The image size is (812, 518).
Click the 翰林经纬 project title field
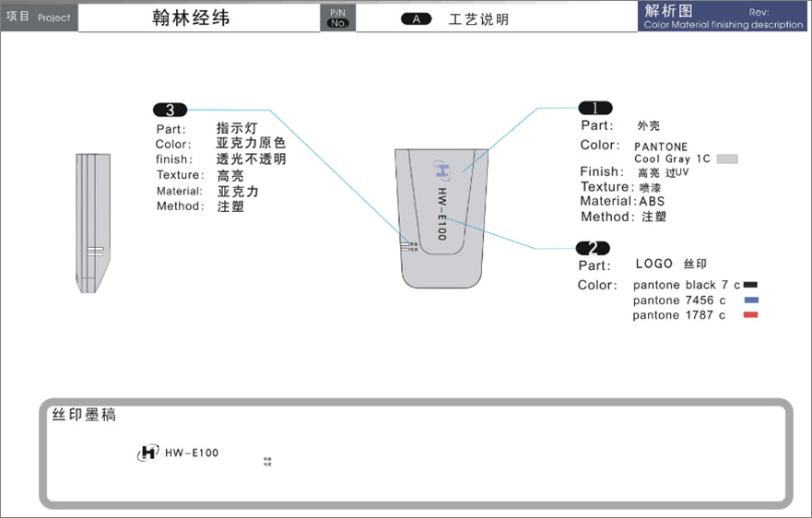[x=198, y=18]
